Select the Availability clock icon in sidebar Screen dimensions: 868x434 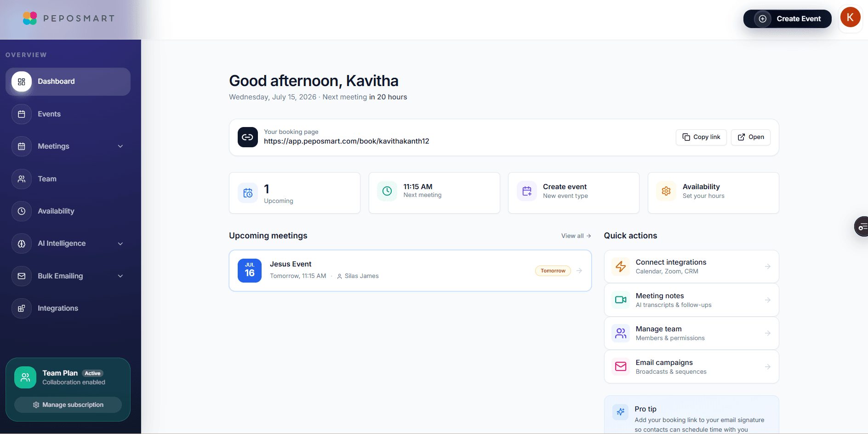point(22,211)
